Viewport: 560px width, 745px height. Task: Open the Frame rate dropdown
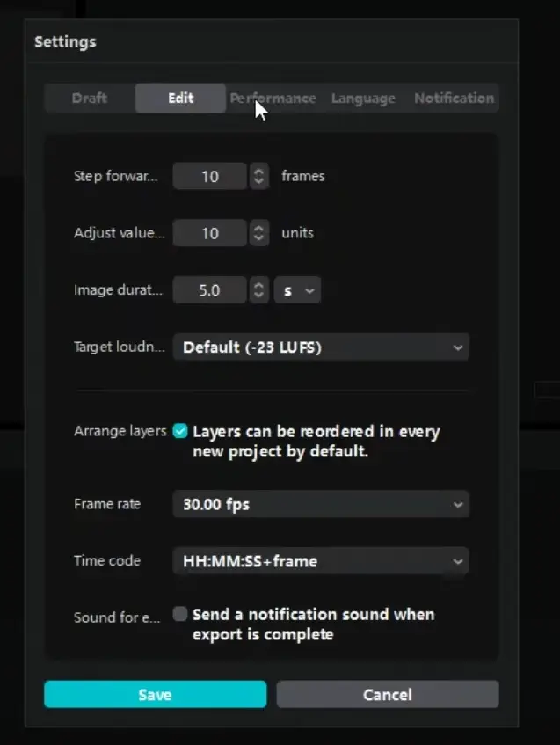pyautogui.click(x=320, y=504)
